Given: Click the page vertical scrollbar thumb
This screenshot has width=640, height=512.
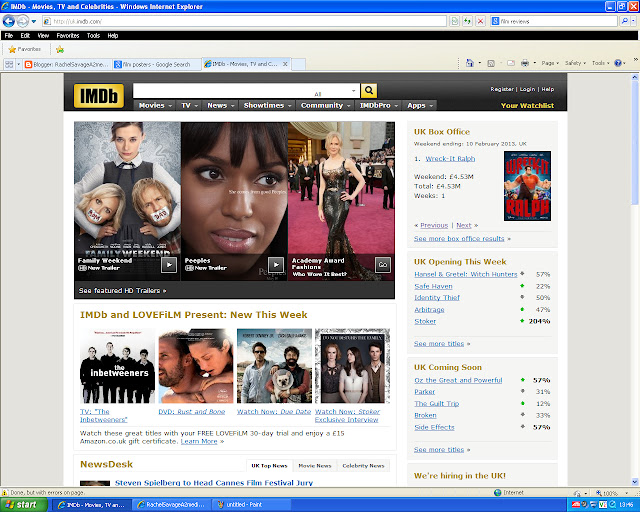Looking at the screenshot, I should (x=635, y=143).
